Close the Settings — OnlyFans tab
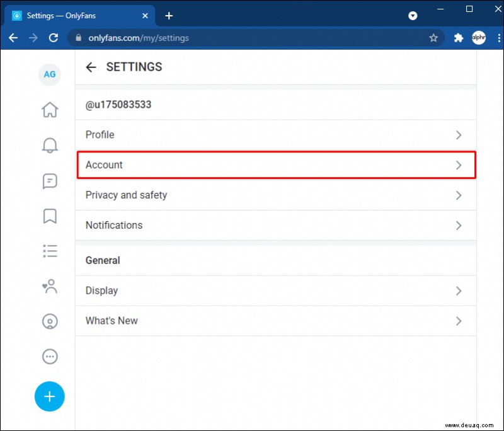Image resolution: width=504 pixels, height=431 pixels. click(x=145, y=16)
